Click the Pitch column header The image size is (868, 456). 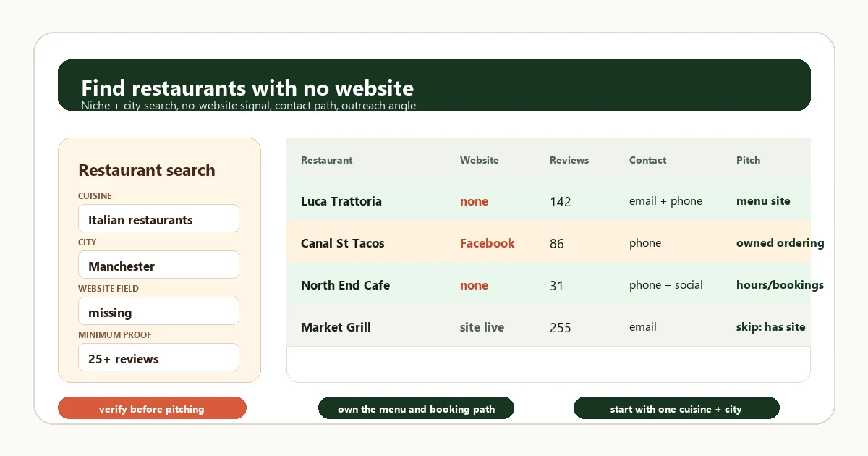[748, 160]
